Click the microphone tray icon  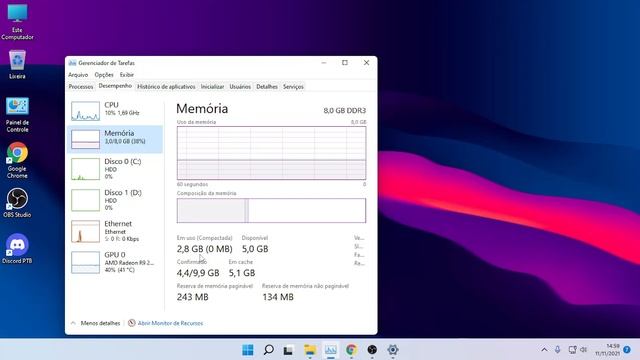(558, 350)
